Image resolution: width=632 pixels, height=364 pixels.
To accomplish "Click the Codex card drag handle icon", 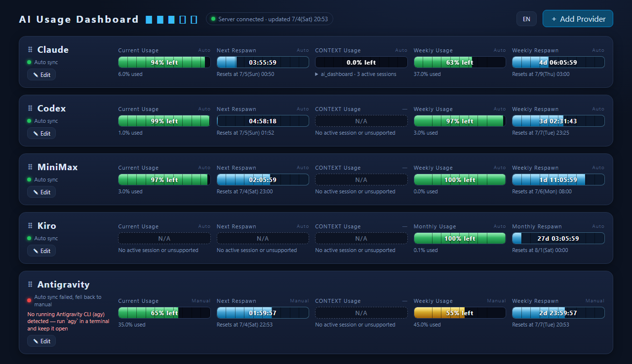I will point(30,108).
